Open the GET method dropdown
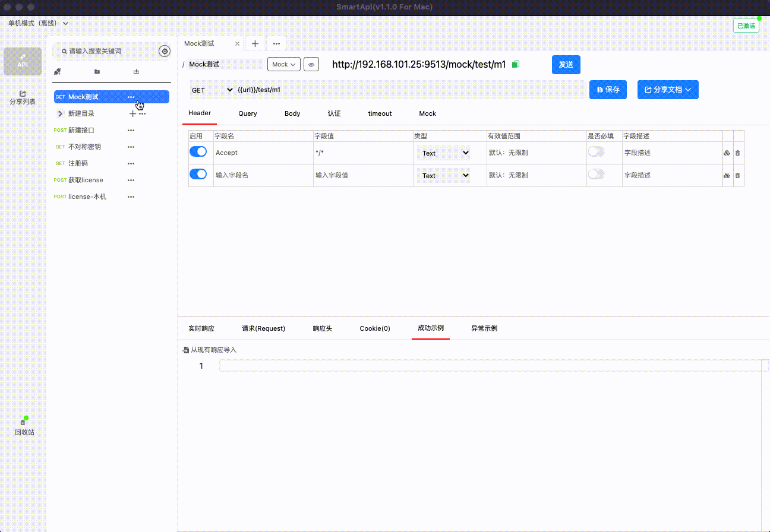Image resolution: width=770 pixels, height=532 pixels. pos(211,90)
